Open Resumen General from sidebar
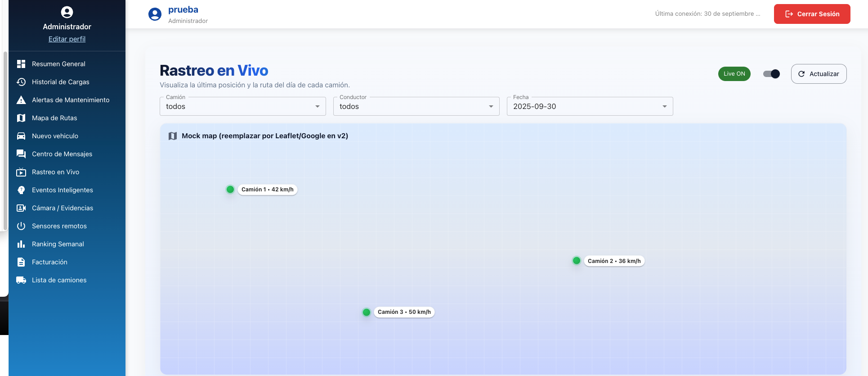Screen dimensions: 868x376 coord(67,64)
